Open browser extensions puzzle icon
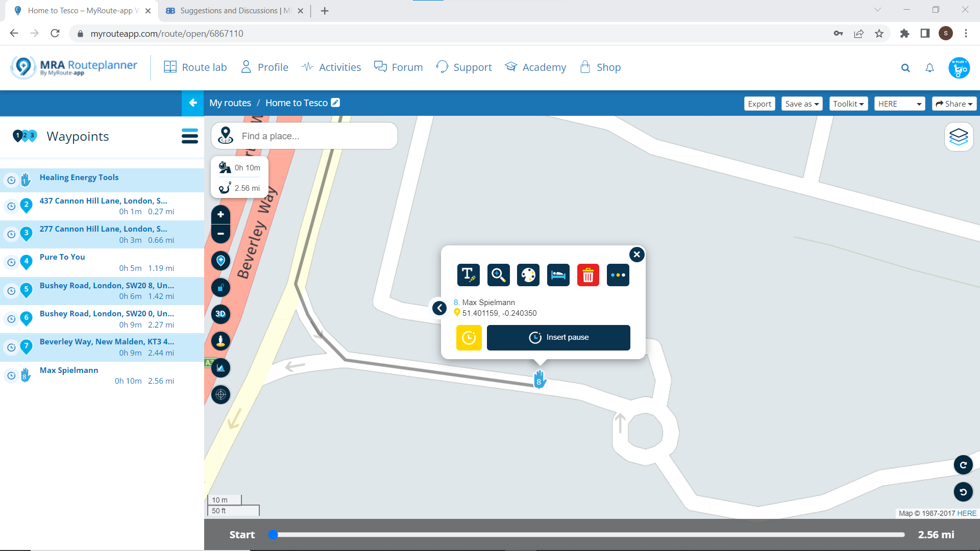This screenshot has height=551, width=980. point(904,34)
